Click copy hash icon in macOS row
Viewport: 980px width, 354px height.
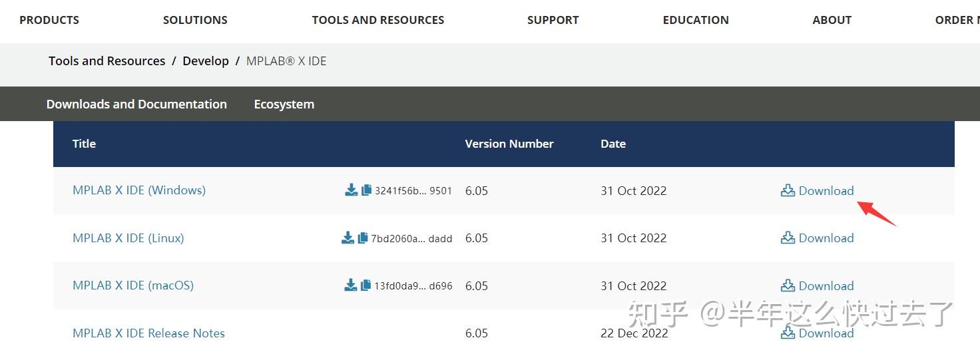(x=366, y=285)
